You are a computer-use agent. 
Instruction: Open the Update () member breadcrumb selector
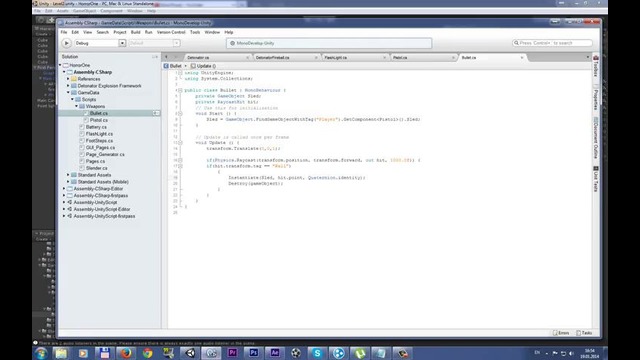click(x=204, y=66)
